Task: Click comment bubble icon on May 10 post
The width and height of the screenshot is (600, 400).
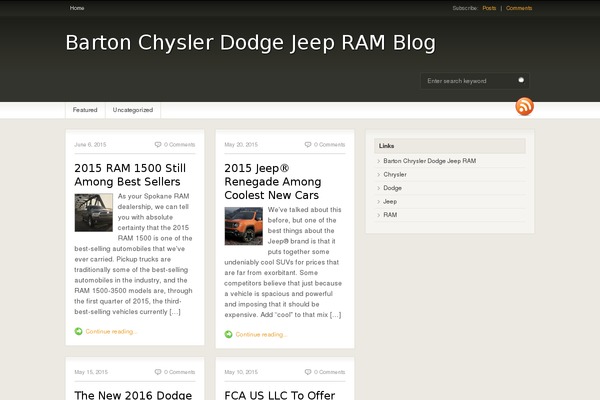Action: pyautogui.click(x=308, y=372)
